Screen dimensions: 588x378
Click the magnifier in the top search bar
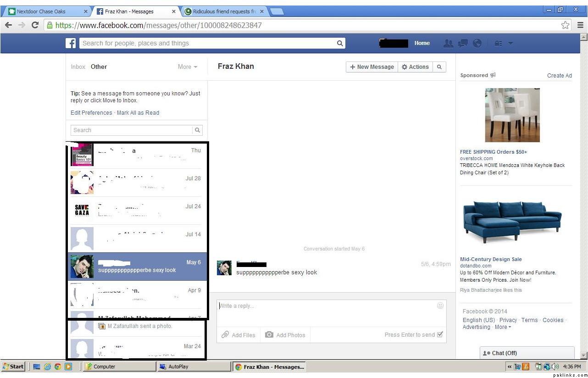340,43
